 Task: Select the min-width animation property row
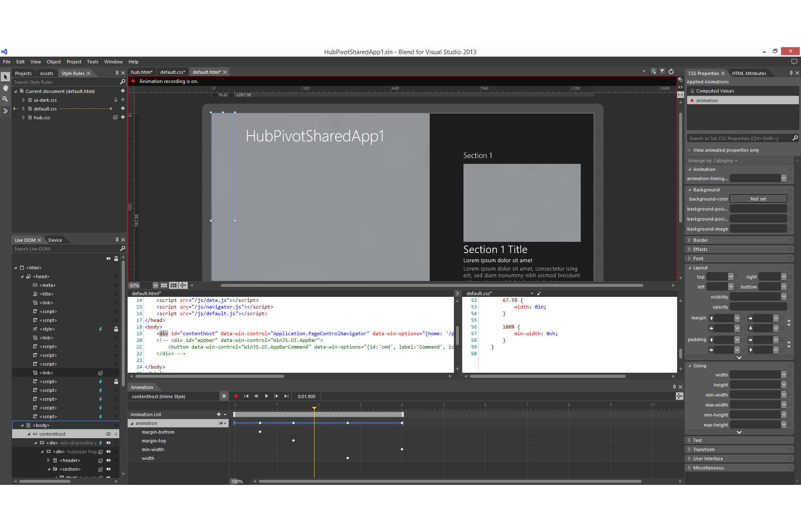click(179, 449)
